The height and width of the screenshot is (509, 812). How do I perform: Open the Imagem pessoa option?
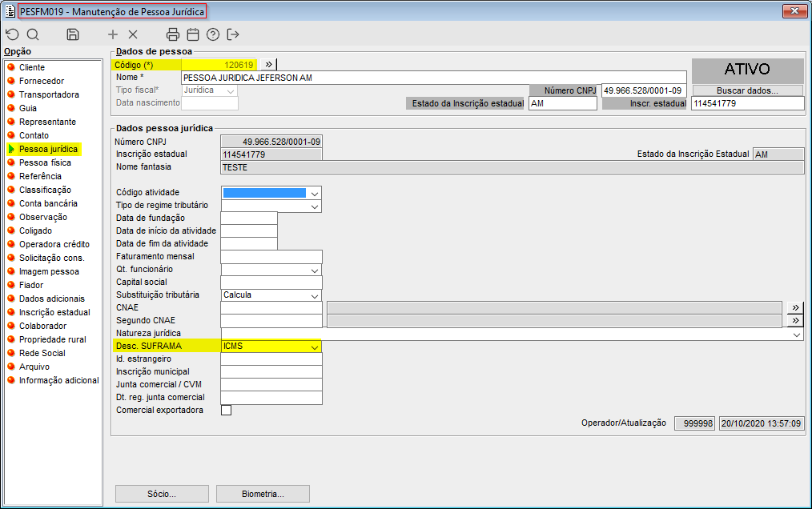pos(49,271)
